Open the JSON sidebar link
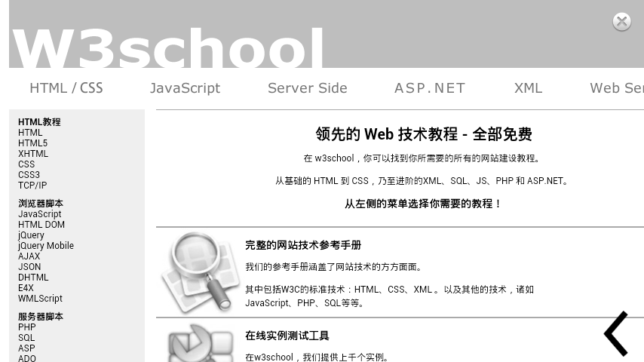This screenshot has height=362, width=644. [29, 267]
